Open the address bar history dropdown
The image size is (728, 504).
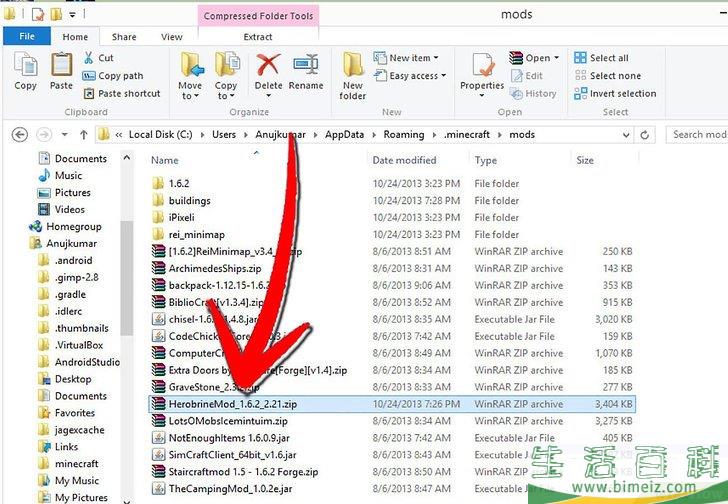pos(626,135)
